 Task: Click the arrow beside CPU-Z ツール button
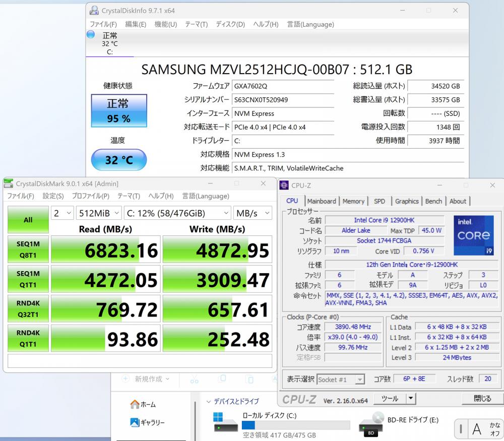[x=411, y=399]
